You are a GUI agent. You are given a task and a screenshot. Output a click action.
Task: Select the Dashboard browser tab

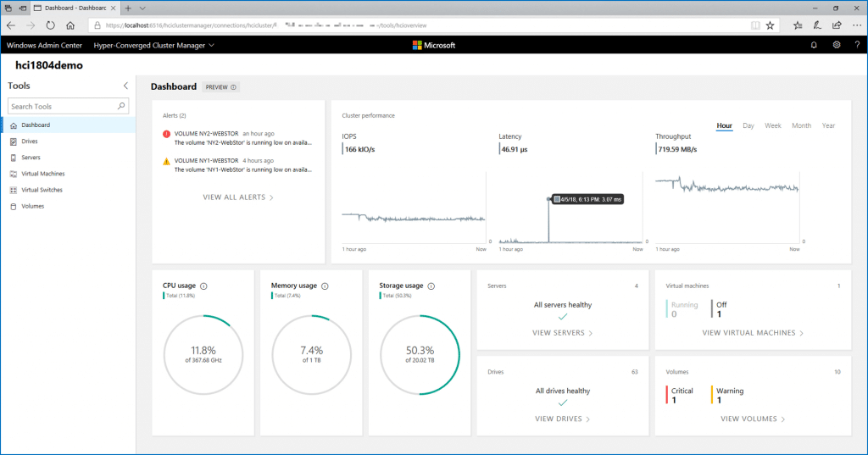tap(75, 8)
